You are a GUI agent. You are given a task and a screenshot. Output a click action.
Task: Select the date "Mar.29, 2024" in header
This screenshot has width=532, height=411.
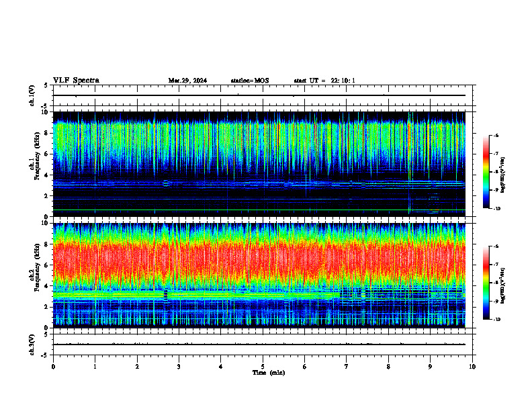point(187,81)
